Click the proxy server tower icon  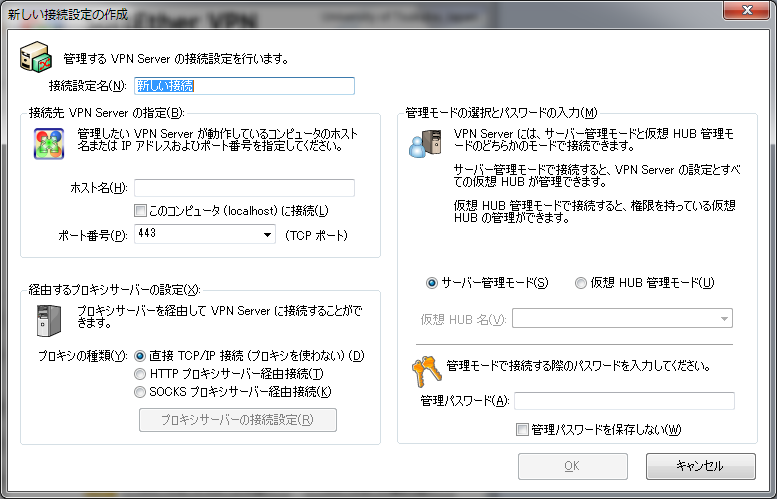(49, 321)
